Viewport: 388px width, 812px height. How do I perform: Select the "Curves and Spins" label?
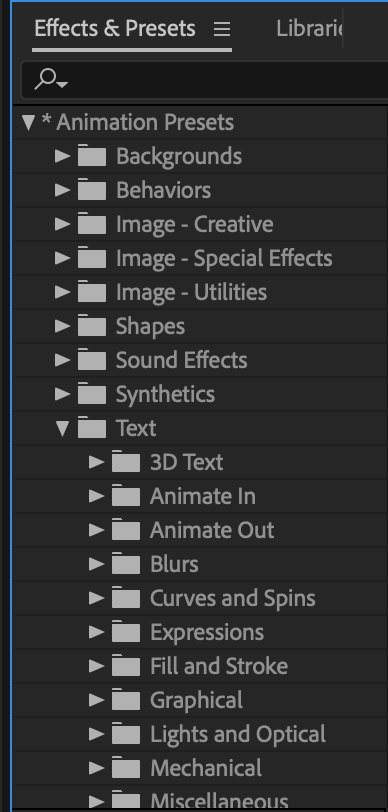click(233, 599)
